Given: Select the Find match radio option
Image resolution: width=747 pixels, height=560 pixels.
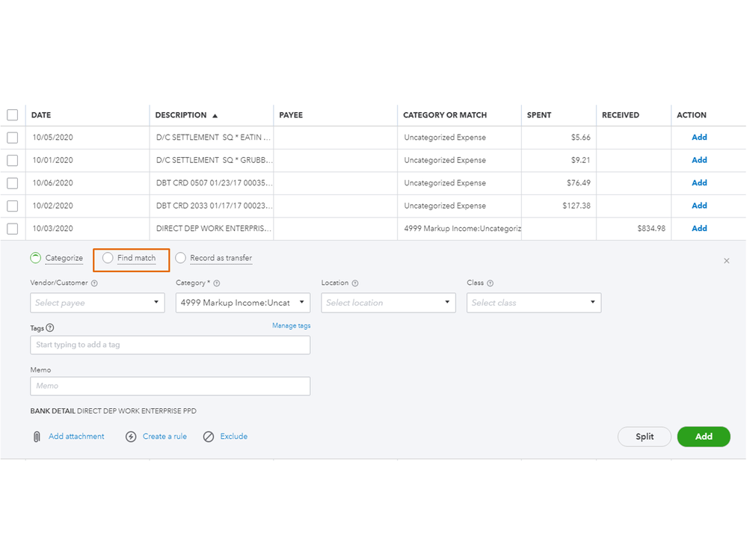Looking at the screenshot, I should (108, 258).
